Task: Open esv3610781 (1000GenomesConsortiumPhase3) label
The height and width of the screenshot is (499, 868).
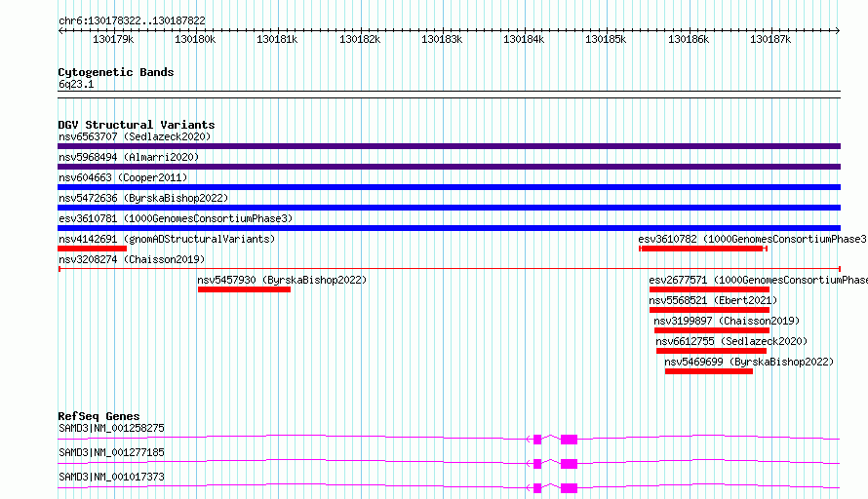Action: point(176,218)
